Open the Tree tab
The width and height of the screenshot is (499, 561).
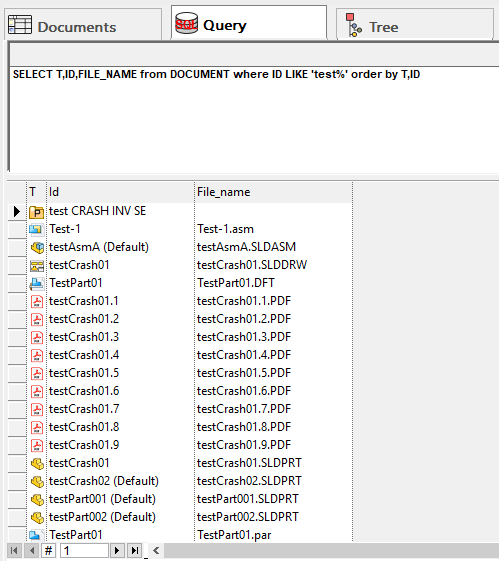coord(415,25)
